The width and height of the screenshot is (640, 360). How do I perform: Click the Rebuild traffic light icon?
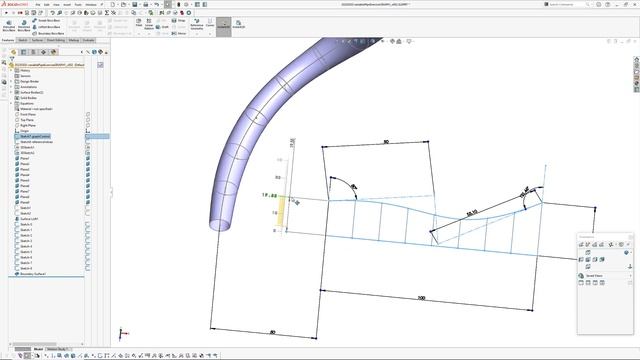178,4
